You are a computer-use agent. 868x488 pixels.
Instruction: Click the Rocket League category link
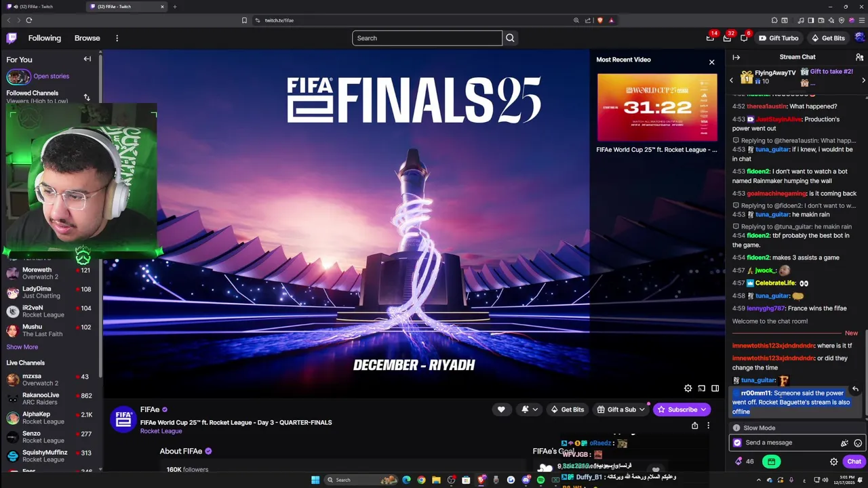tap(161, 431)
